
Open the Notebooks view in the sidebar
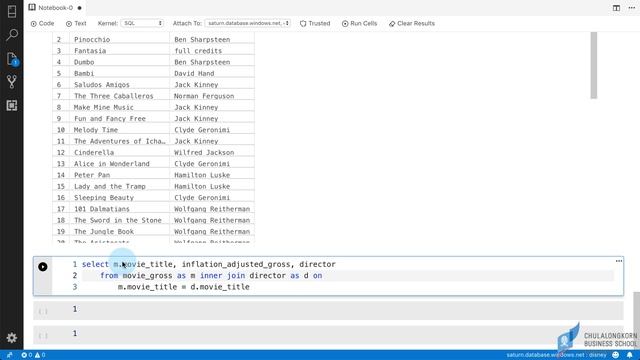pyautogui.click(x=11, y=11)
